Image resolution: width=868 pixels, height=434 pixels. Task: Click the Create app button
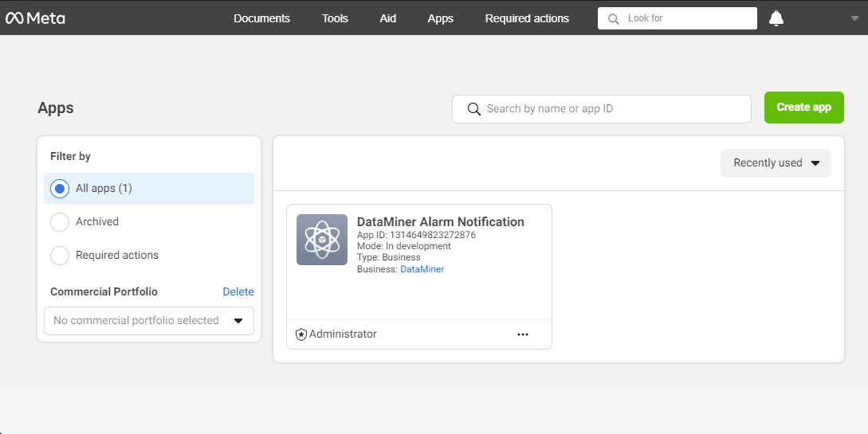point(803,108)
